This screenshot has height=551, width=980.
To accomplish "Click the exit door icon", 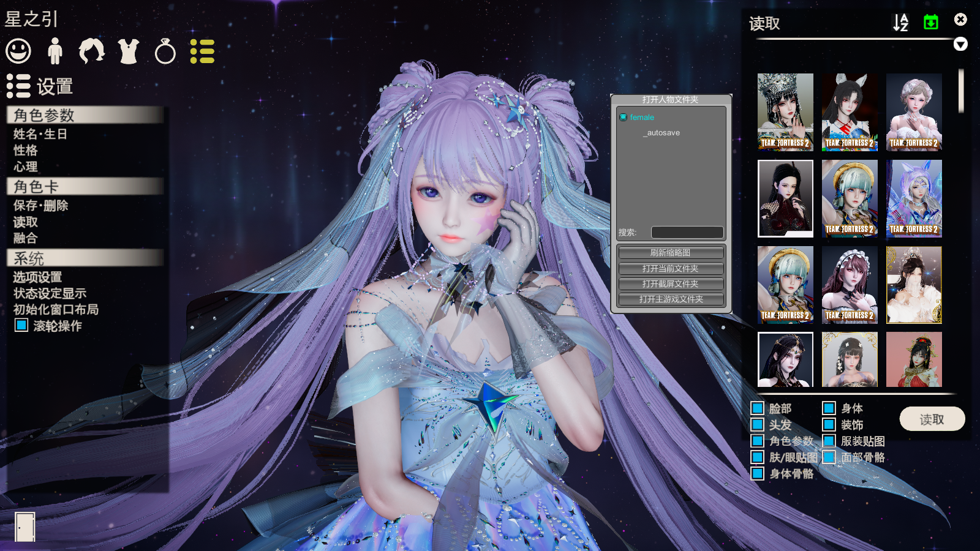I will 25,527.
